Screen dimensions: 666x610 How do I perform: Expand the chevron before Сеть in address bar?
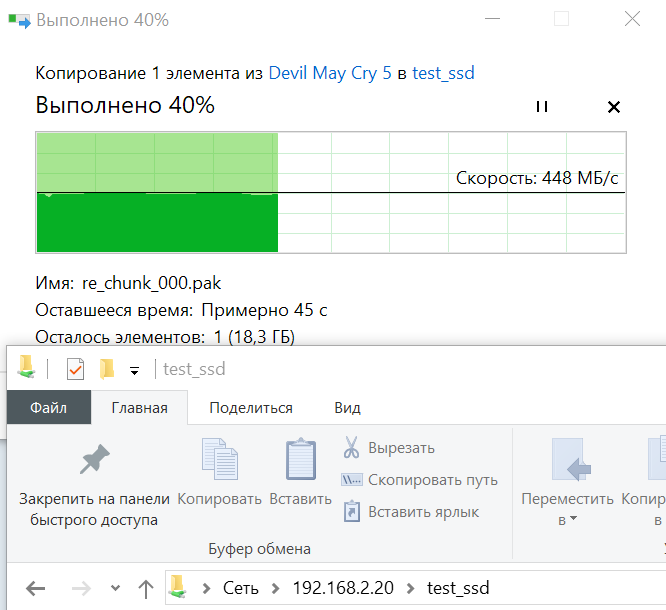[206, 588]
